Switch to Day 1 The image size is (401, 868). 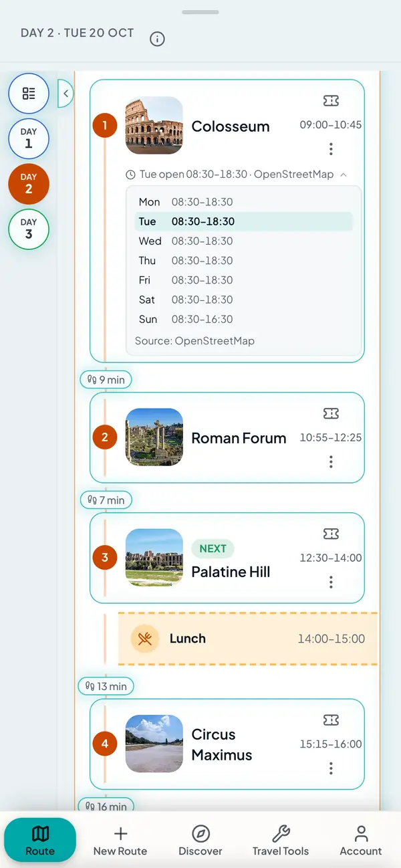pos(29,138)
